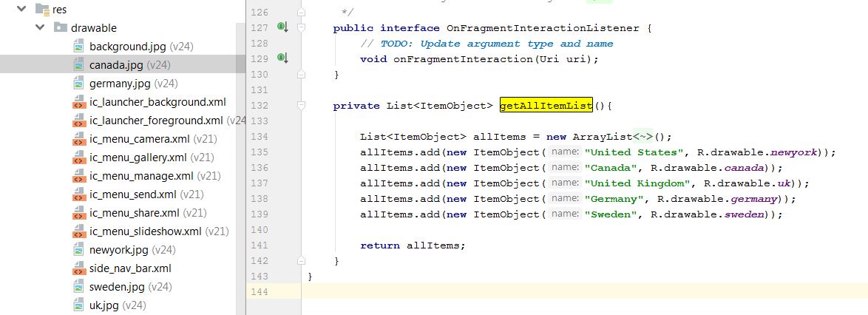
Task: Select the drawable folder icon
Action: tap(61, 27)
